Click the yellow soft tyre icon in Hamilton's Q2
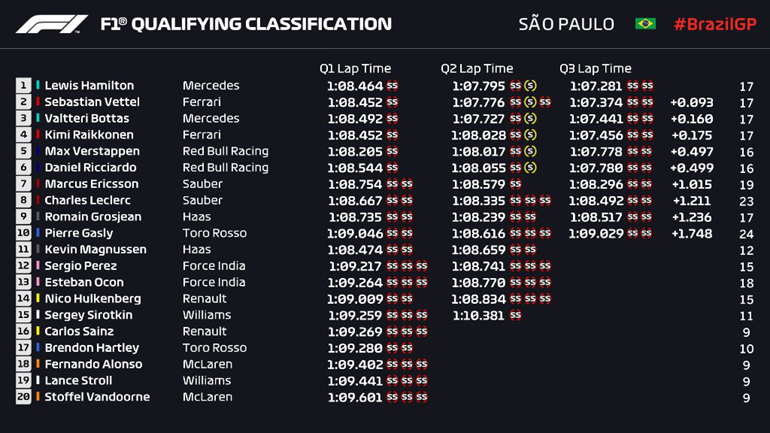 [x=530, y=86]
